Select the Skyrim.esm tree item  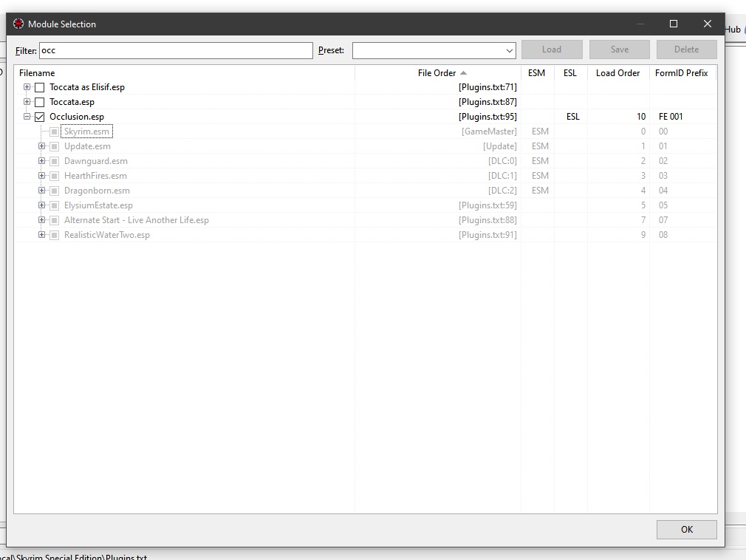86,132
